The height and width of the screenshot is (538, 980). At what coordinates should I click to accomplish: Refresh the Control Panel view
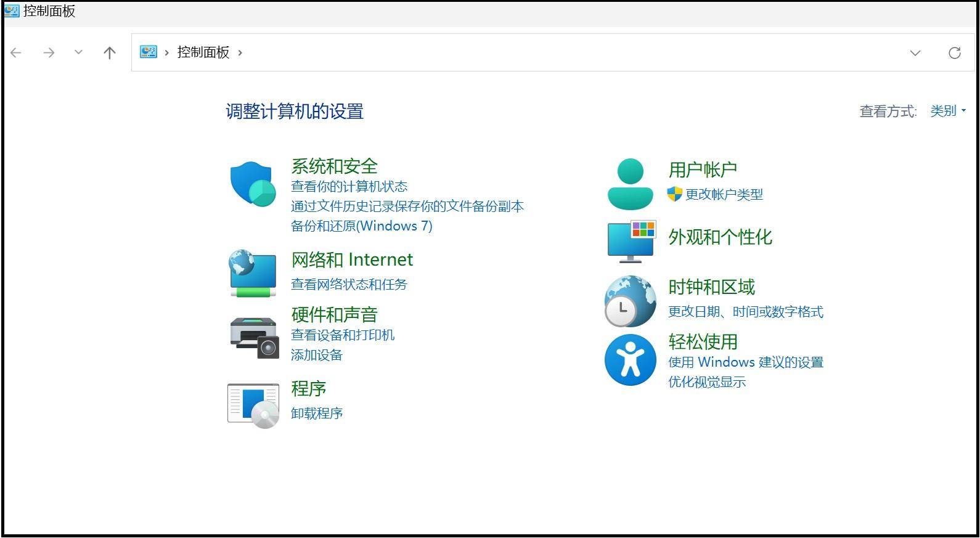pyautogui.click(x=955, y=52)
